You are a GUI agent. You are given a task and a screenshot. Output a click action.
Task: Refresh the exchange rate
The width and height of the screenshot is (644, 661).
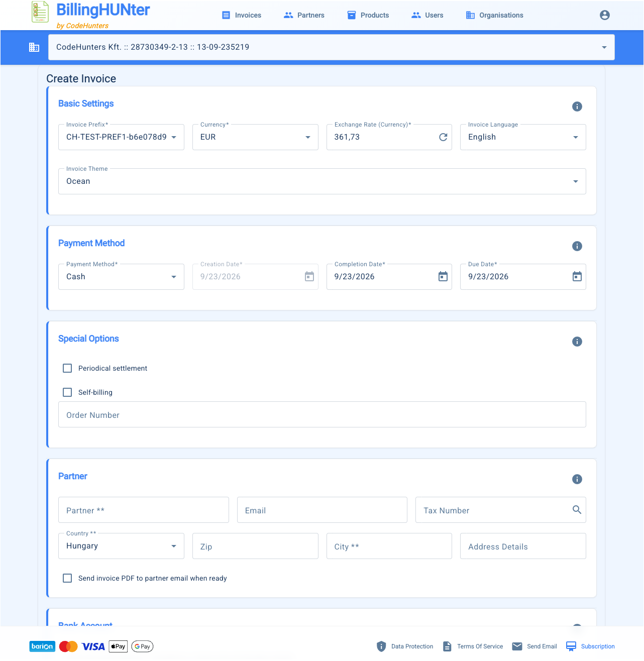443,137
